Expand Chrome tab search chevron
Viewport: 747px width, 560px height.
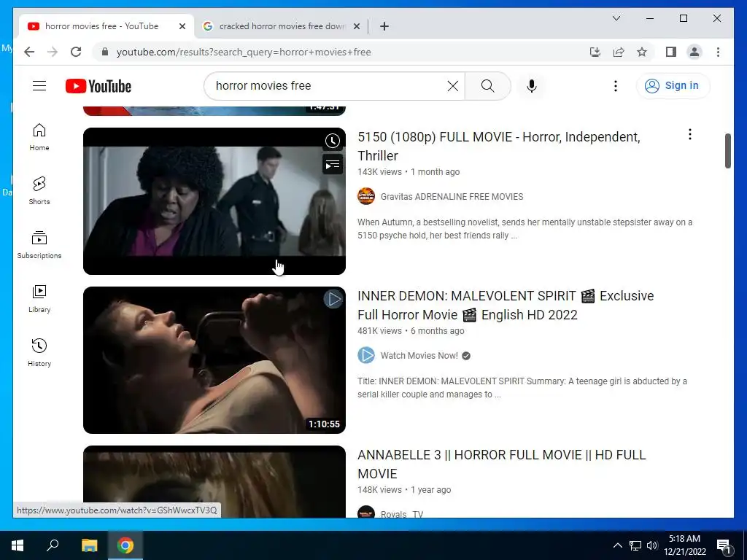pos(616,18)
